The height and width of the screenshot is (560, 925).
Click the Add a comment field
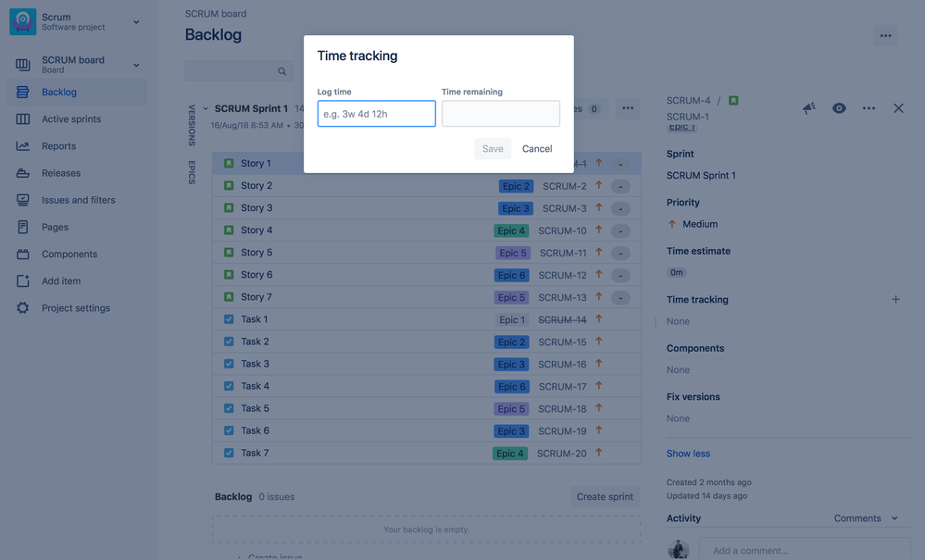pyautogui.click(x=805, y=550)
